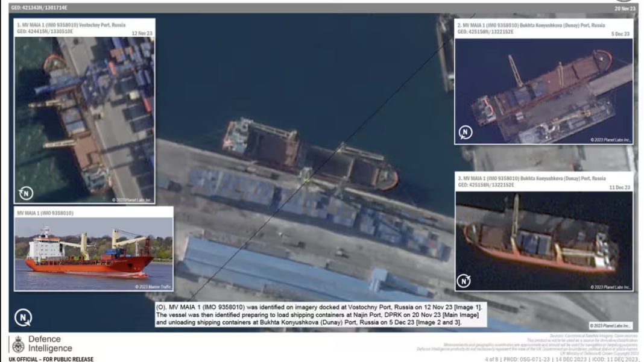Click the north arrow icon in Vostochny Port image

tap(25, 193)
